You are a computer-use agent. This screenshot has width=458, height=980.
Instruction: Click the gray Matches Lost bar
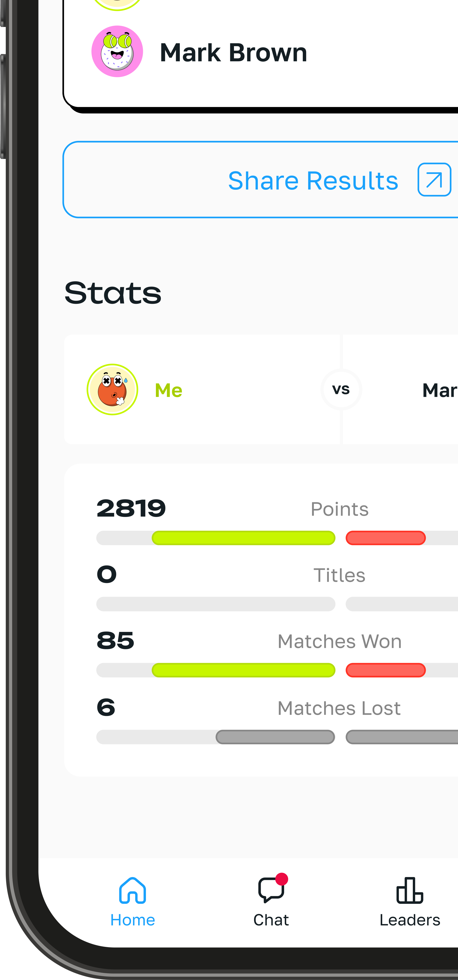pos(275,737)
